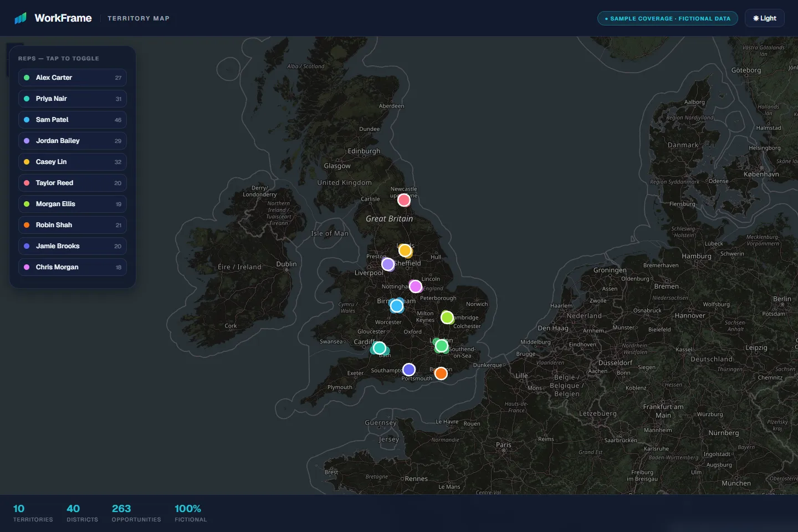798x532 pixels.
Task: Click the Paris label on the map
Action: (x=504, y=445)
